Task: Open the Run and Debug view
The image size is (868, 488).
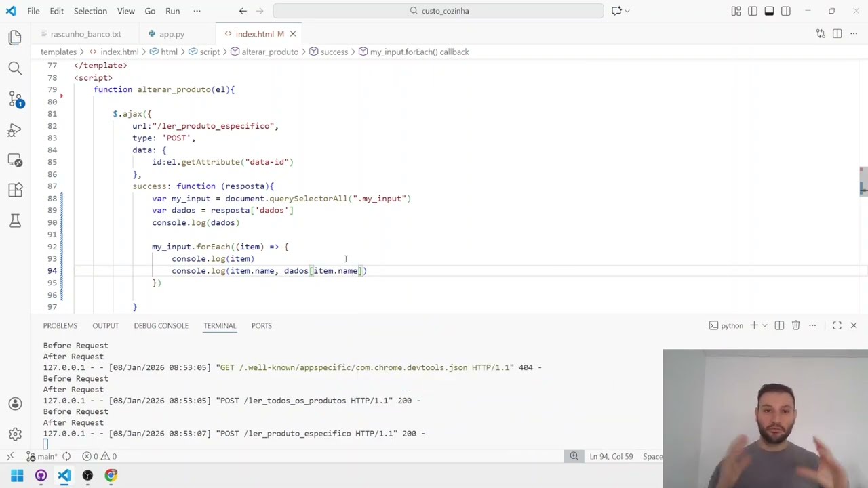Action: [x=15, y=129]
